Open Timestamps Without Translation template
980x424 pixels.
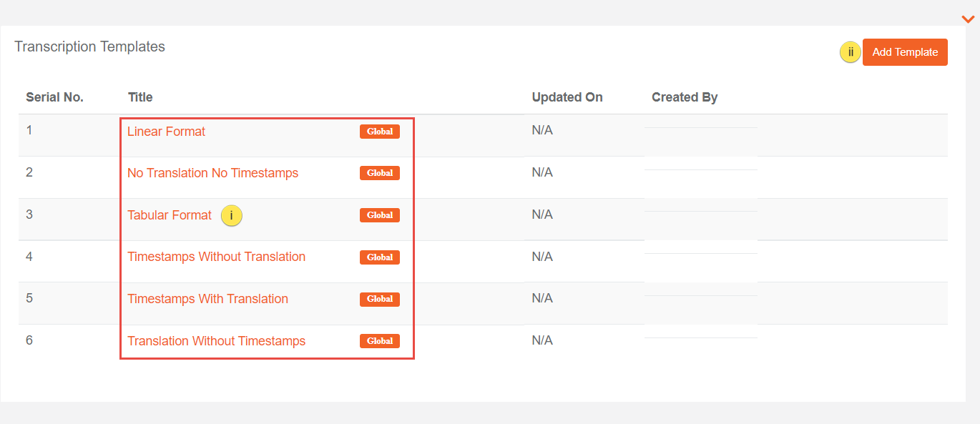216,257
